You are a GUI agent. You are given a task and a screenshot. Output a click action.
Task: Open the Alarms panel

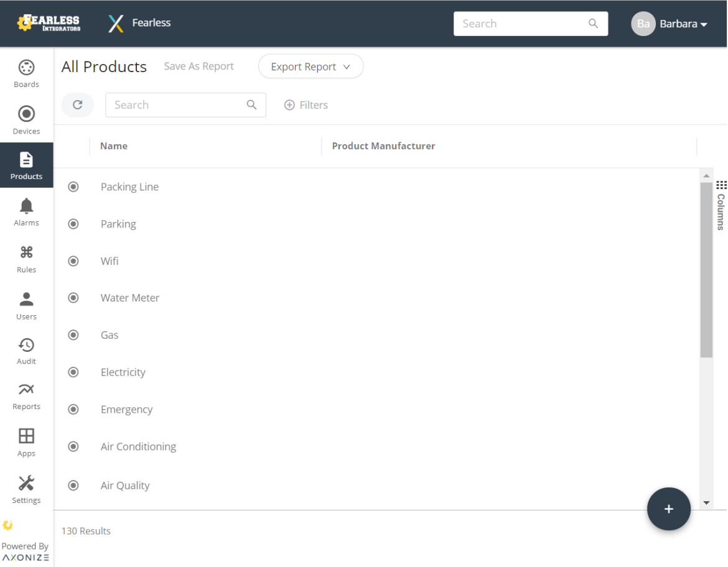[26, 211]
